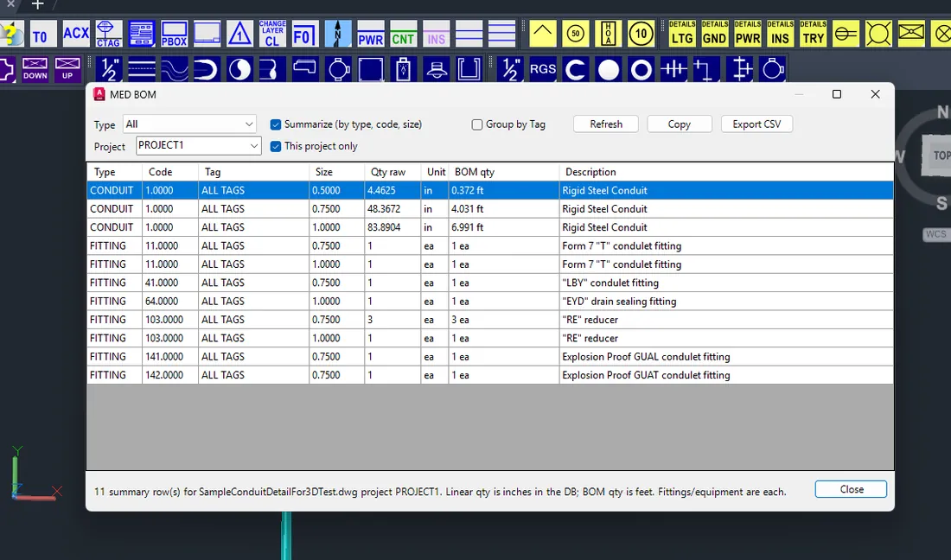The width and height of the screenshot is (951, 560).
Task: Click the 3 ea BOM qty cell
Action: tap(503, 320)
